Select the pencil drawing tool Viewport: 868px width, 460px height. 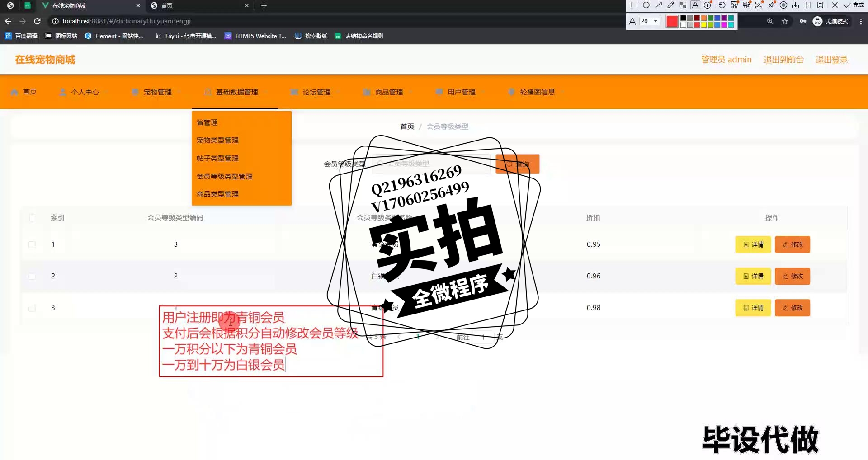tap(671, 5)
